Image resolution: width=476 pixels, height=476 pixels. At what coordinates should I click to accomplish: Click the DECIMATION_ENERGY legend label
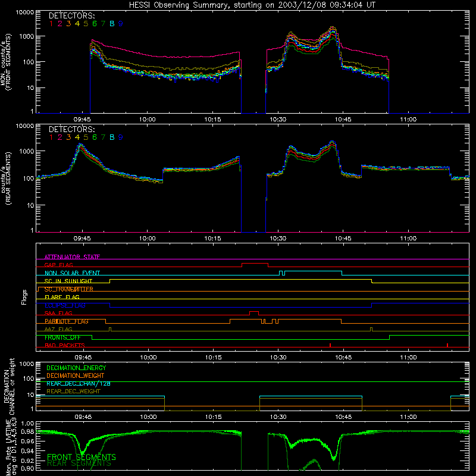(76, 368)
